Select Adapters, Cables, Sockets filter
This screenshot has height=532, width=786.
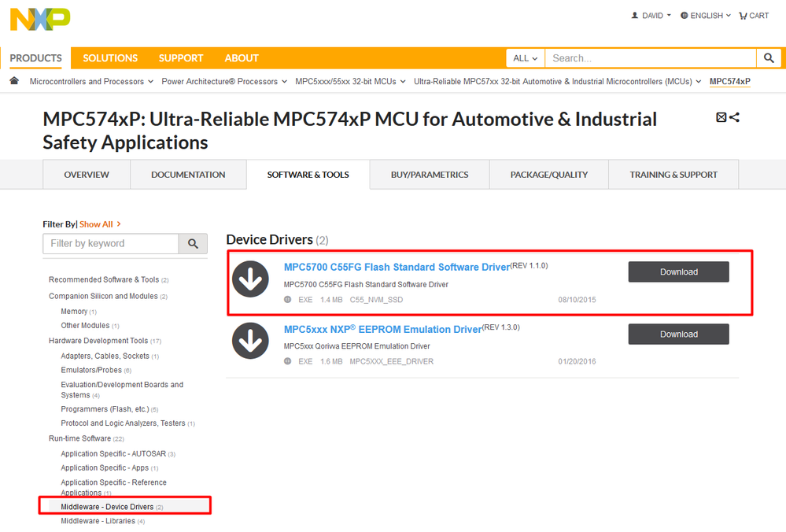click(110, 356)
